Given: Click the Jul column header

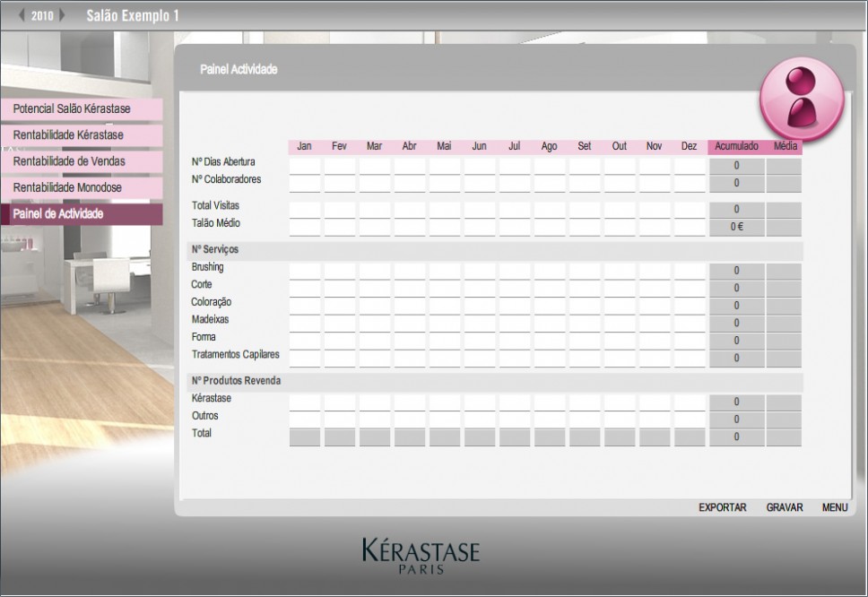Looking at the screenshot, I should point(515,146).
